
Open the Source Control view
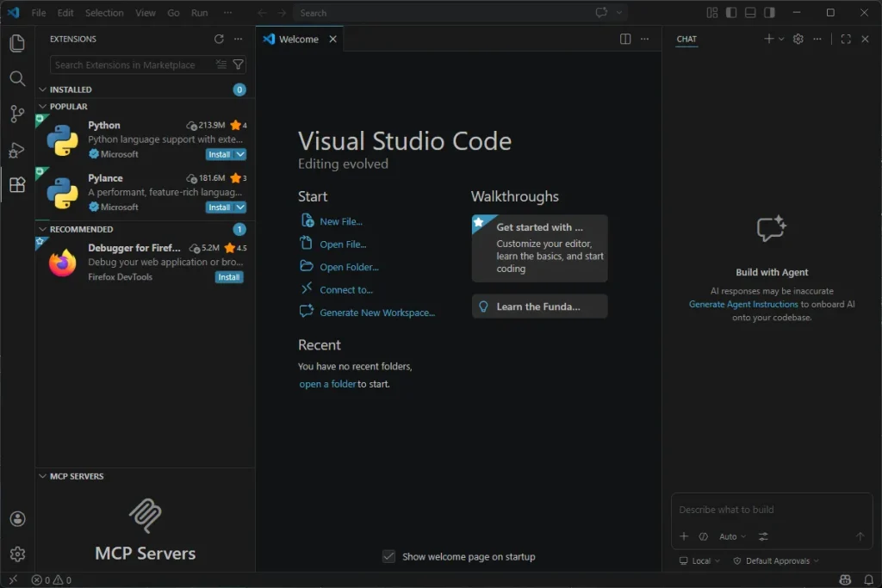click(x=17, y=114)
